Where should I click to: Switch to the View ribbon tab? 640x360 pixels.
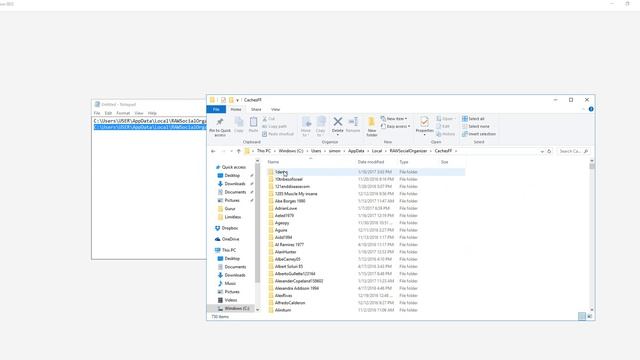(276, 109)
